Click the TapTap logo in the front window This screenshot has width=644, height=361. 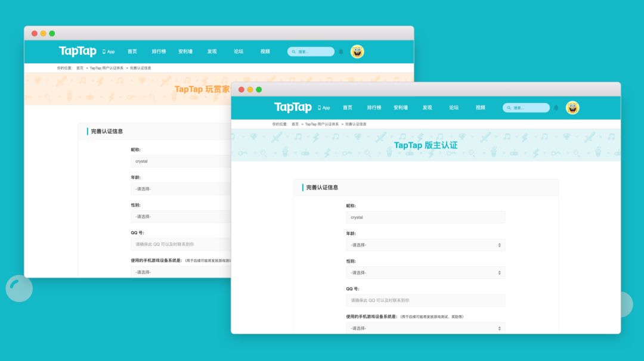click(293, 107)
